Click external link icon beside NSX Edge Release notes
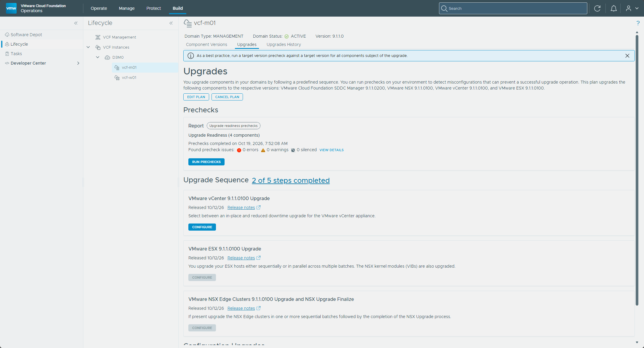 (258, 308)
